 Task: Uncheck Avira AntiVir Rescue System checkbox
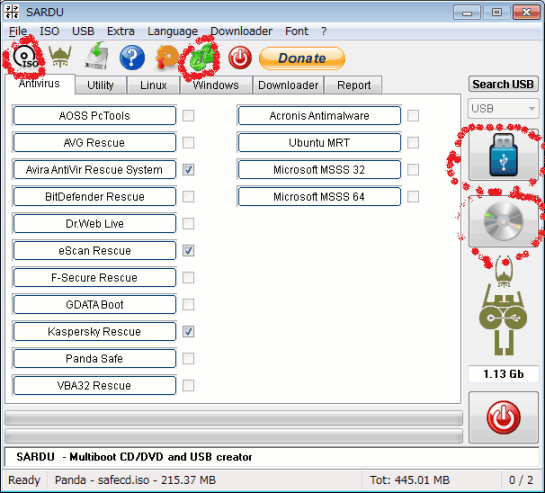(x=188, y=170)
